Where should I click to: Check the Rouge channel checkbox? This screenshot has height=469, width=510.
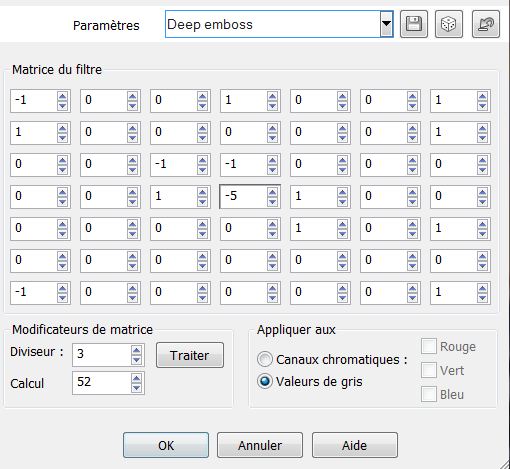(429, 346)
